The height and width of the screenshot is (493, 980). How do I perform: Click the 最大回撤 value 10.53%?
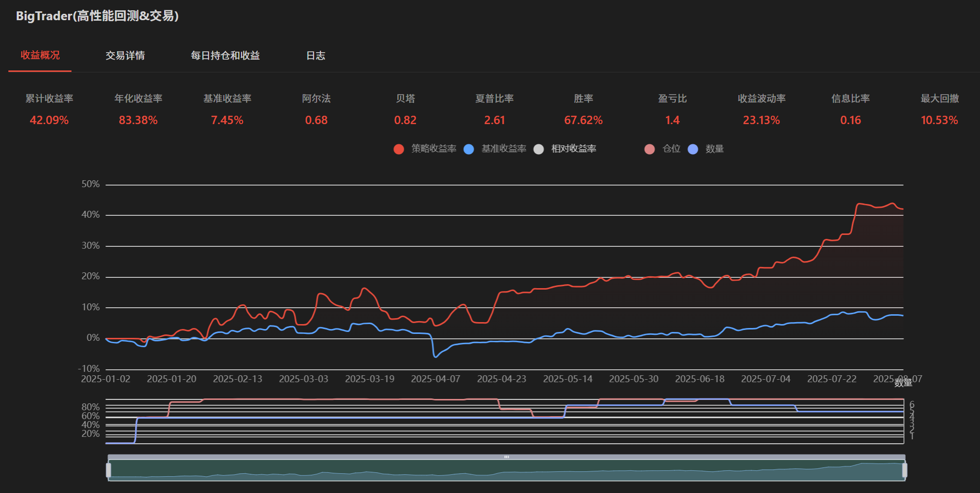coord(939,120)
